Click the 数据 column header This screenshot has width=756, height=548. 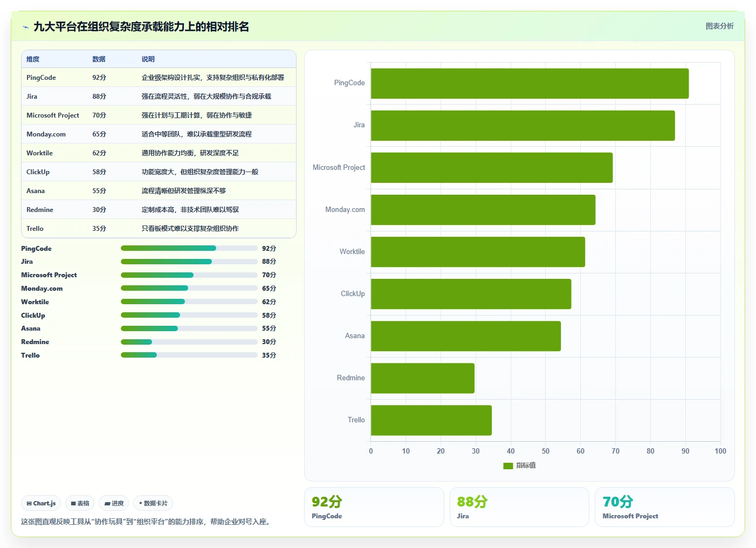click(x=99, y=59)
